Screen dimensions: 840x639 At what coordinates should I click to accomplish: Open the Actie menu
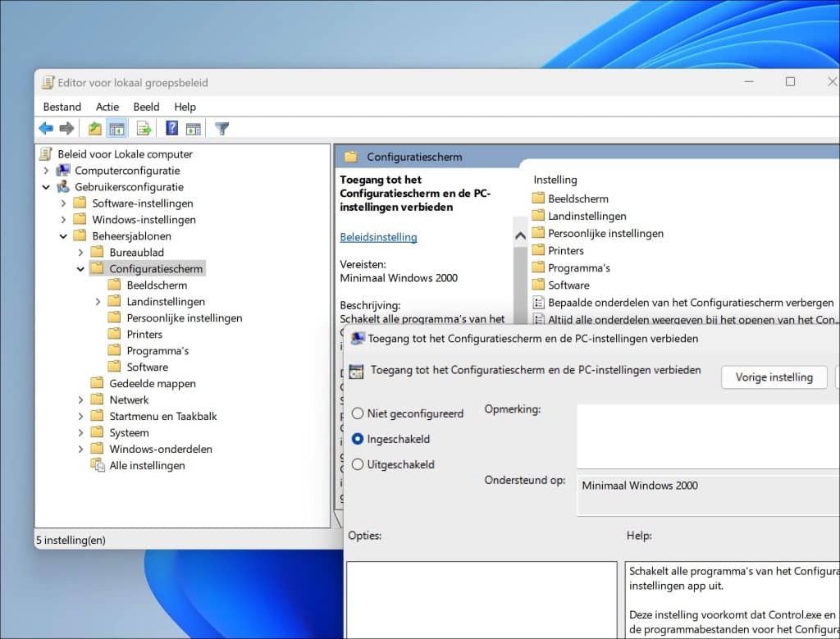107,107
